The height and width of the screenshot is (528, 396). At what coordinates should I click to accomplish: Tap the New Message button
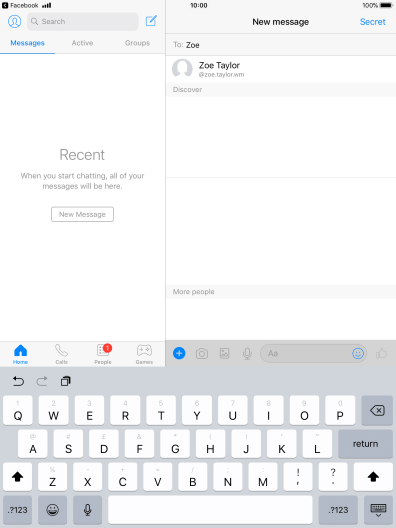pyautogui.click(x=82, y=214)
